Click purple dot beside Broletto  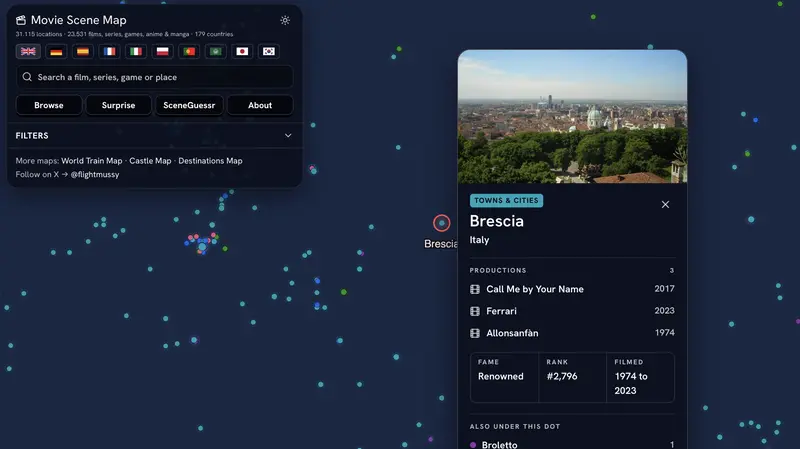click(473, 445)
